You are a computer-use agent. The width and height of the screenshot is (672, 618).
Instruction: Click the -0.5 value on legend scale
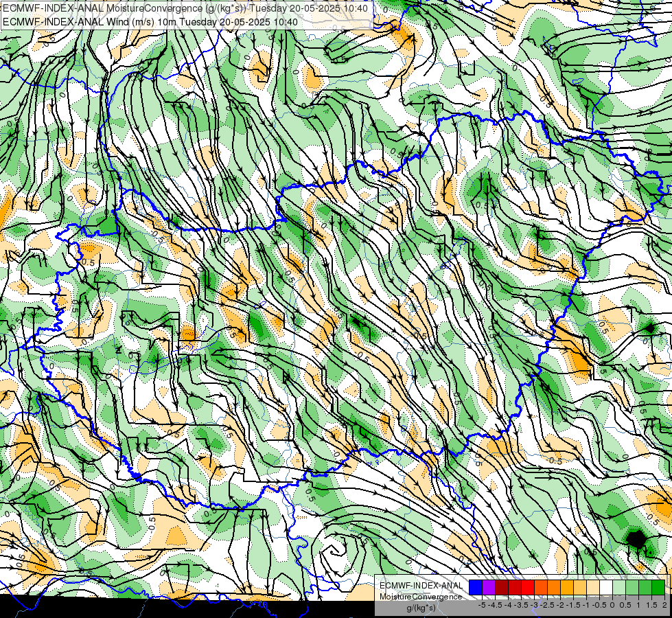coord(599,605)
